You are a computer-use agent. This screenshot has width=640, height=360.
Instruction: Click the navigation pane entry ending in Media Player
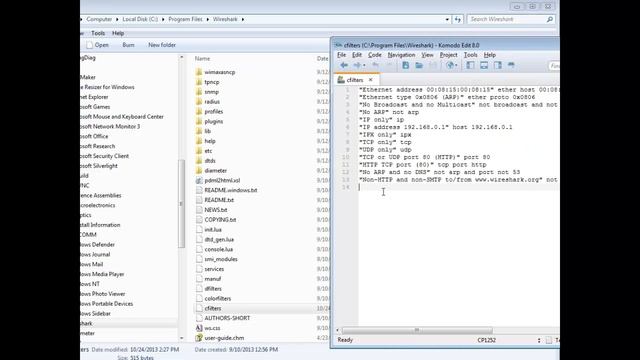(x=102, y=274)
